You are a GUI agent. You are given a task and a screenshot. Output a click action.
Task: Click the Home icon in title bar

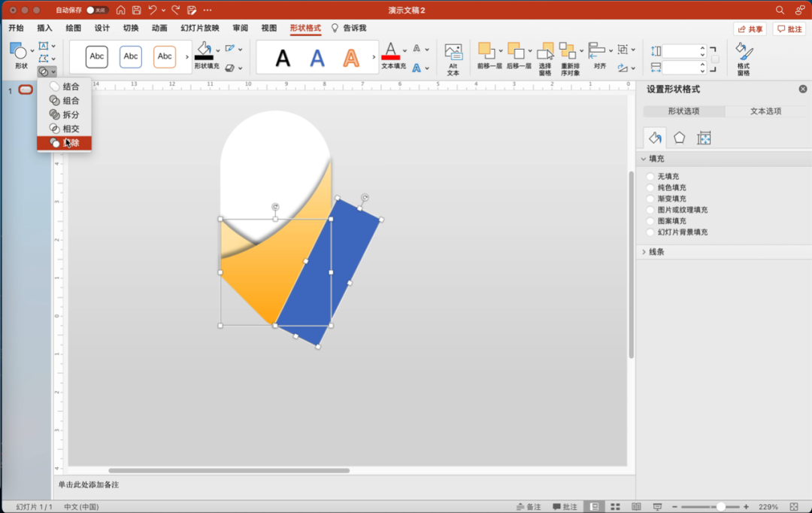(120, 10)
